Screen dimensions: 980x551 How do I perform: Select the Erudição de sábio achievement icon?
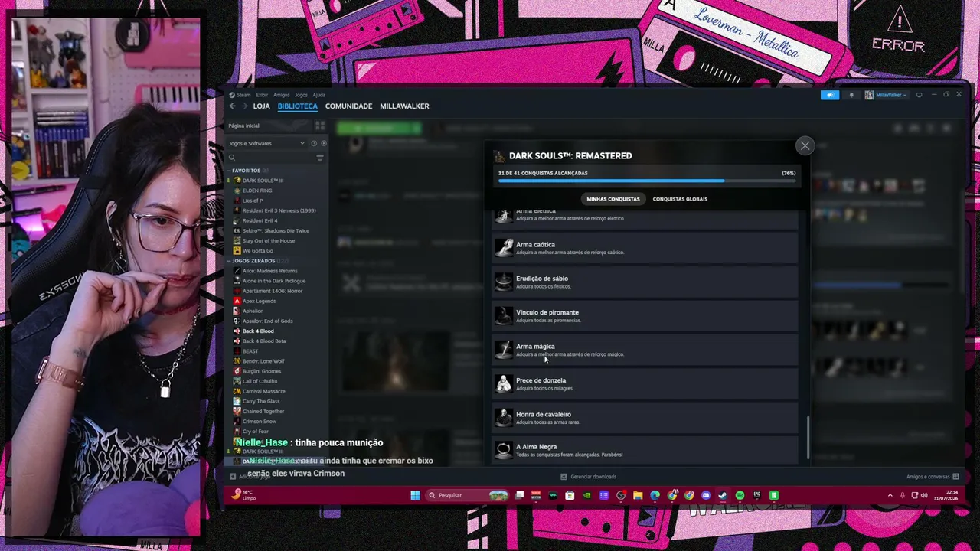(x=503, y=282)
